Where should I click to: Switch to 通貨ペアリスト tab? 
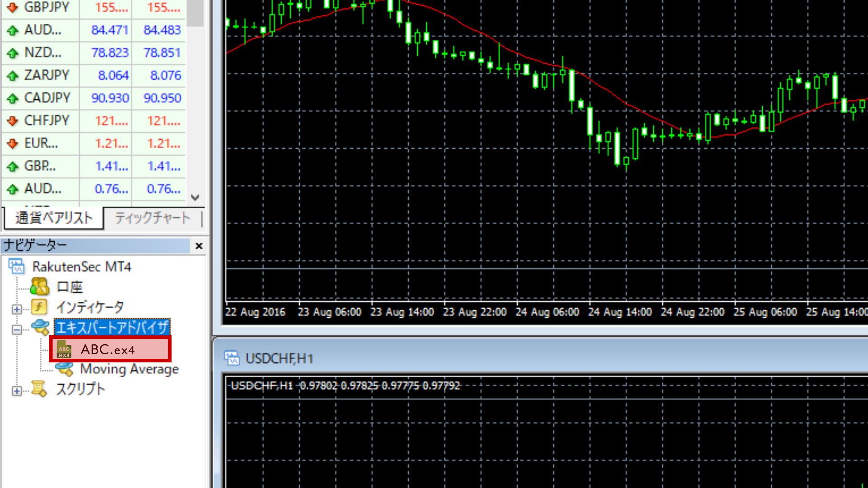pyautogui.click(x=54, y=218)
